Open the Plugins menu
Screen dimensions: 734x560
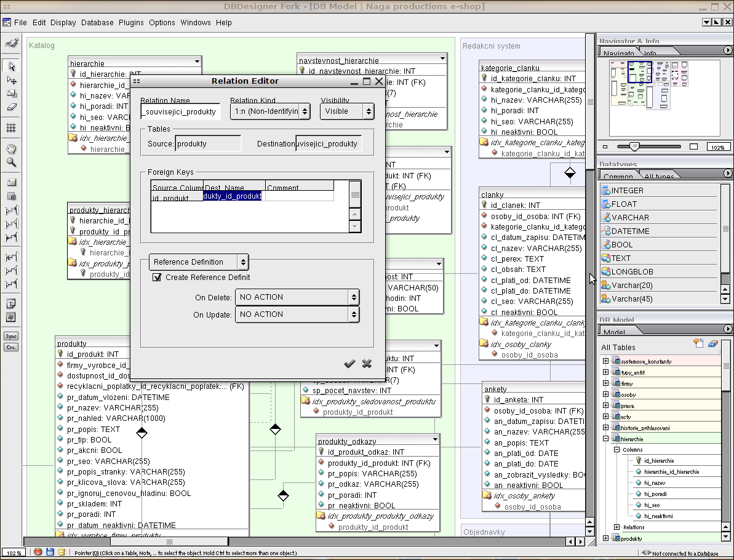131,23
